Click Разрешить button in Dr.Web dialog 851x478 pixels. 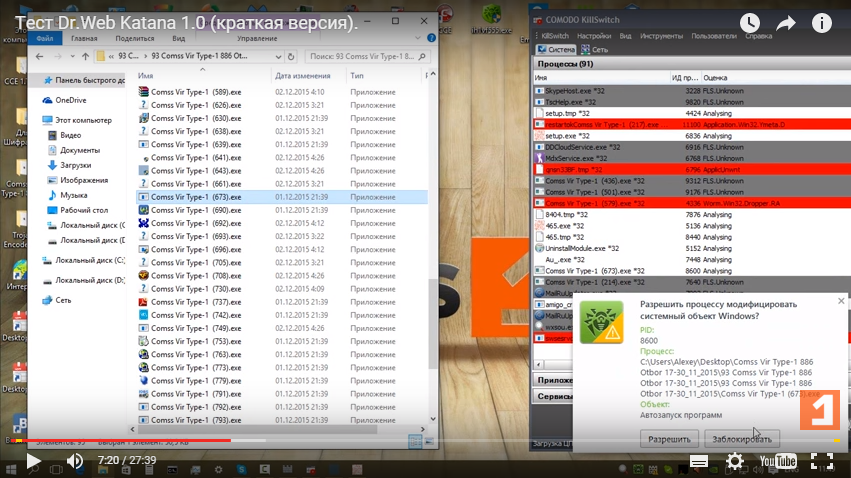point(669,439)
